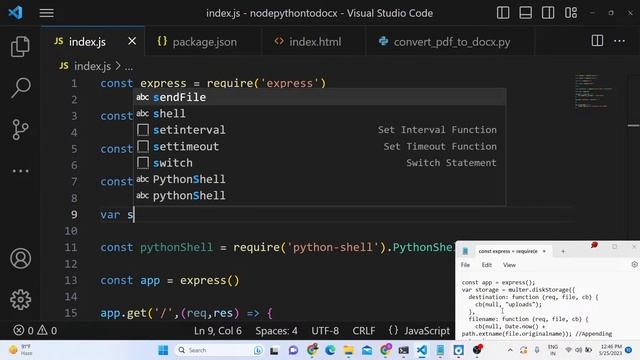Open errors and warnings problems indicator
The image size is (640, 360).
35,330
